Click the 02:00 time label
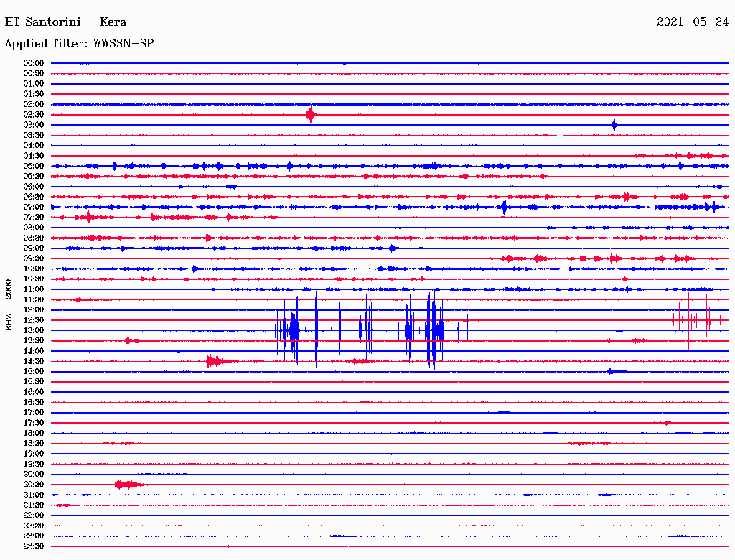The width and height of the screenshot is (735, 560). [x=34, y=105]
